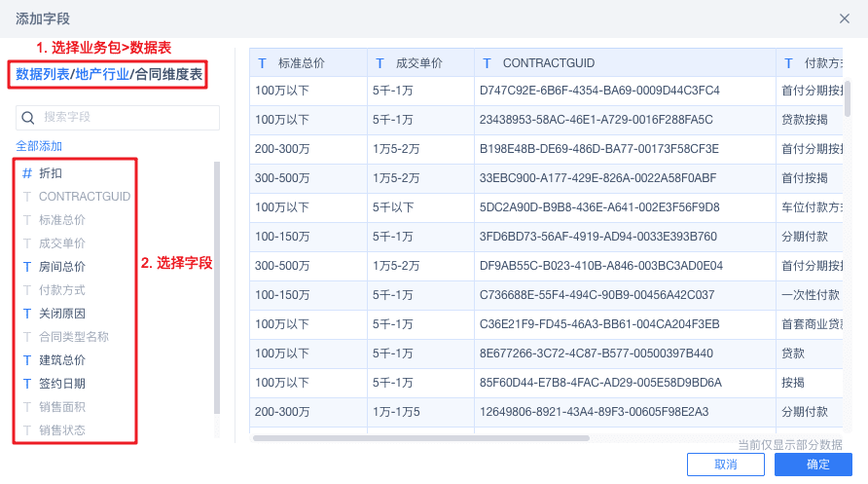
Task: Click the T icon beside 房间总价
Action: coord(27,266)
